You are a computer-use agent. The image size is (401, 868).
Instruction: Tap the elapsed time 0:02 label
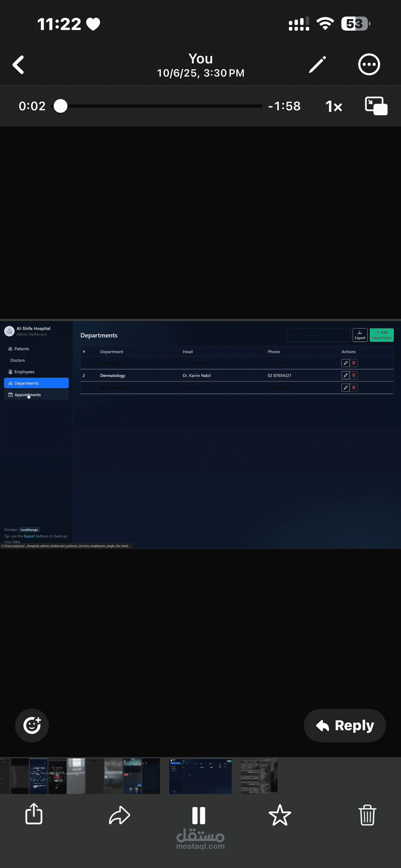[x=32, y=106]
